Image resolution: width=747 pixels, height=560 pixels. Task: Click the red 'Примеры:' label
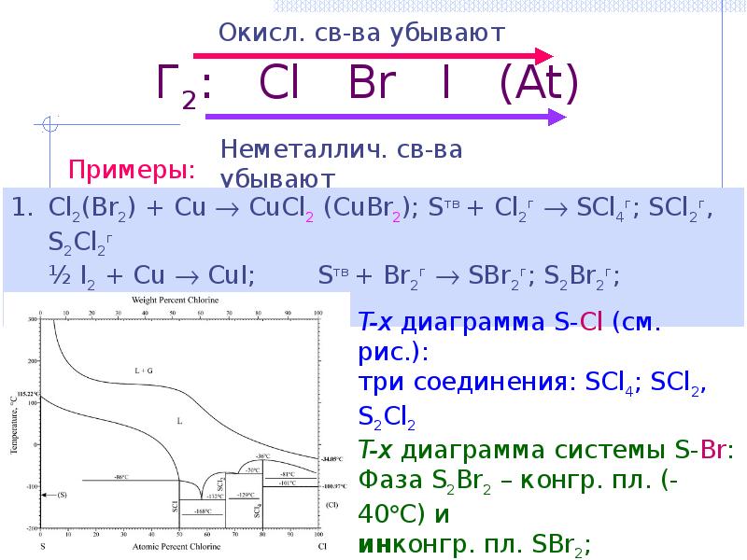point(134,170)
